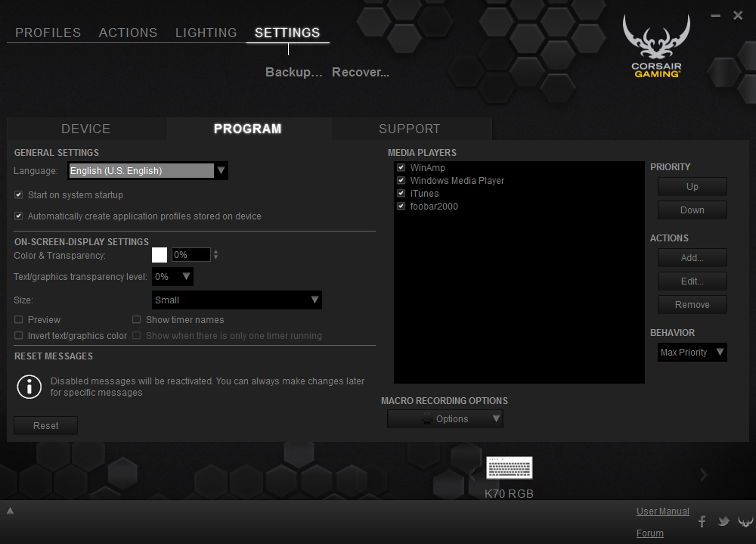The image size is (756, 544).
Task: Click the Up priority button
Action: (692, 187)
